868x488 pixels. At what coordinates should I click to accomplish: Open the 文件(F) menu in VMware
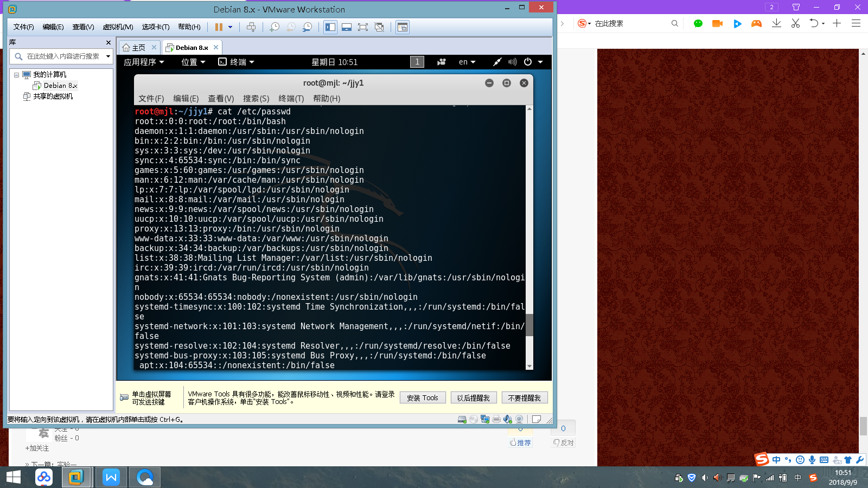click(x=23, y=27)
